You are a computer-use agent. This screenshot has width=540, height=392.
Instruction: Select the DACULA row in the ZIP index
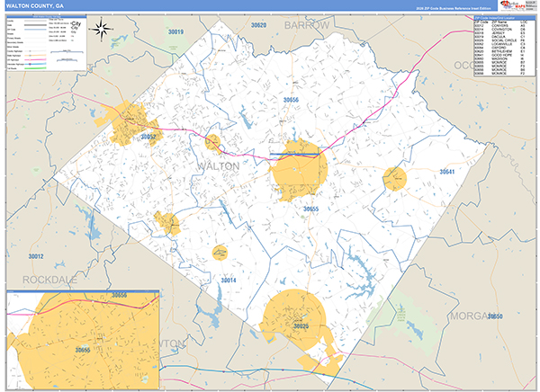click(504, 37)
